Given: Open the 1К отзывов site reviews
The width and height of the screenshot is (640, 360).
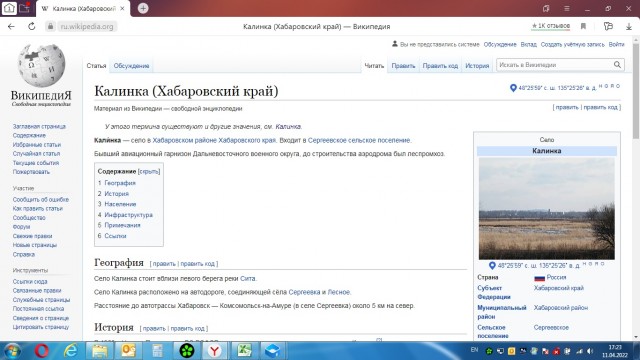Looking at the screenshot, I should point(551,26).
